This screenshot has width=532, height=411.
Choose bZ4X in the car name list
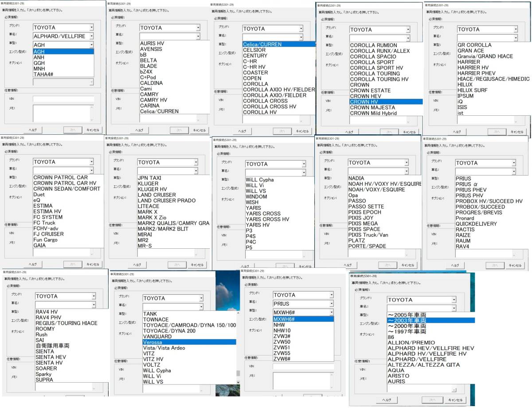tap(147, 72)
